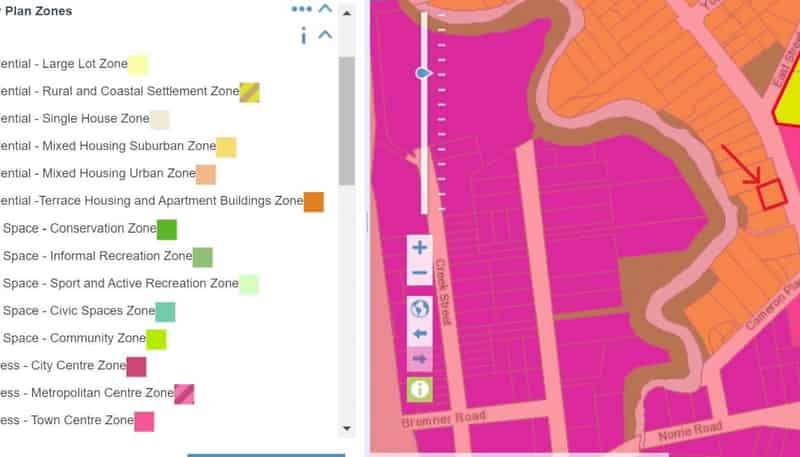Select Community Zone lime swatch

coord(156,340)
